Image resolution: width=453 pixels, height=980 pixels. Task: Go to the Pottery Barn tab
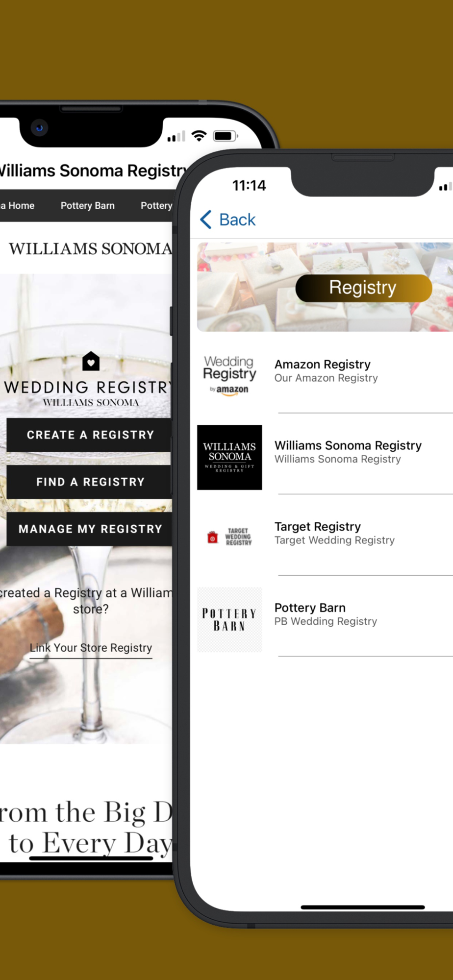coord(88,206)
